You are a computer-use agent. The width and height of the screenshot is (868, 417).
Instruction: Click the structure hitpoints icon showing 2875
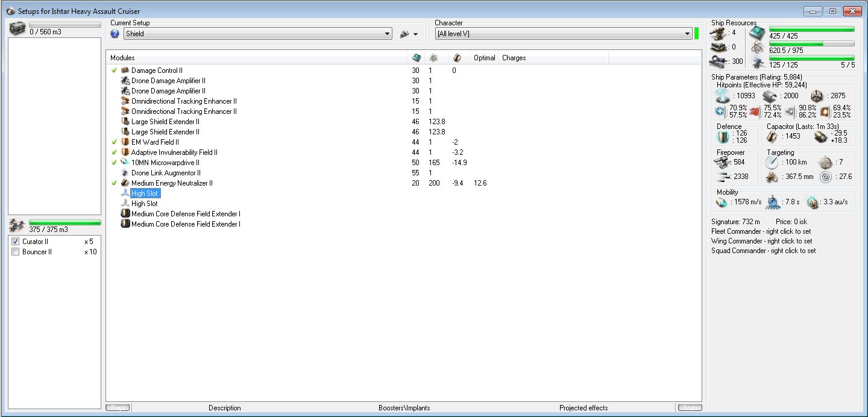(817, 96)
